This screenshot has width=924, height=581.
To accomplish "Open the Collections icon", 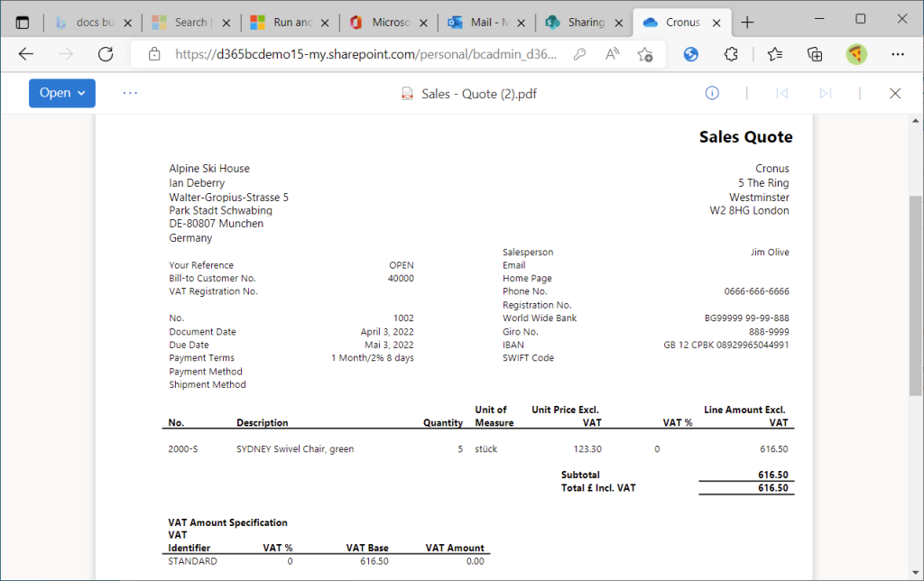I will tap(815, 54).
